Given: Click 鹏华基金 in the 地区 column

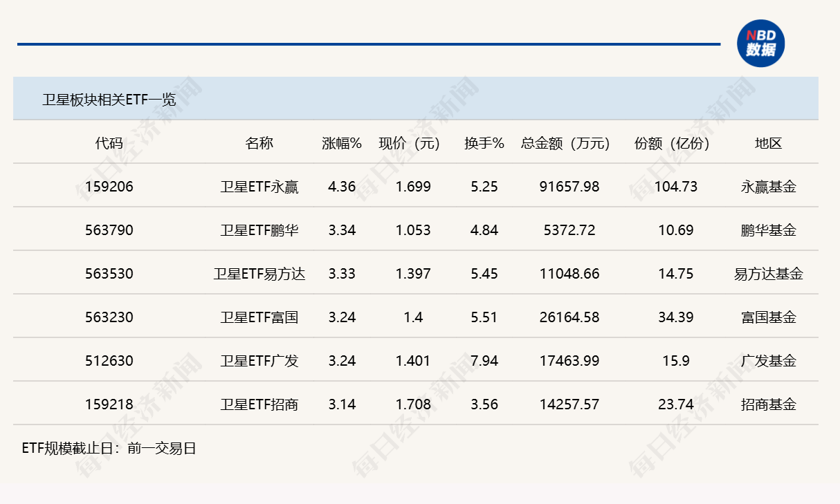Looking at the screenshot, I should tap(768, 230).
